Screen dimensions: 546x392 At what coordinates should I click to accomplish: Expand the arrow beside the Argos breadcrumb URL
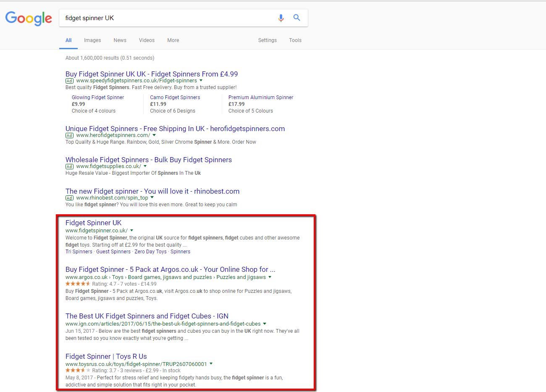(270, 277)
